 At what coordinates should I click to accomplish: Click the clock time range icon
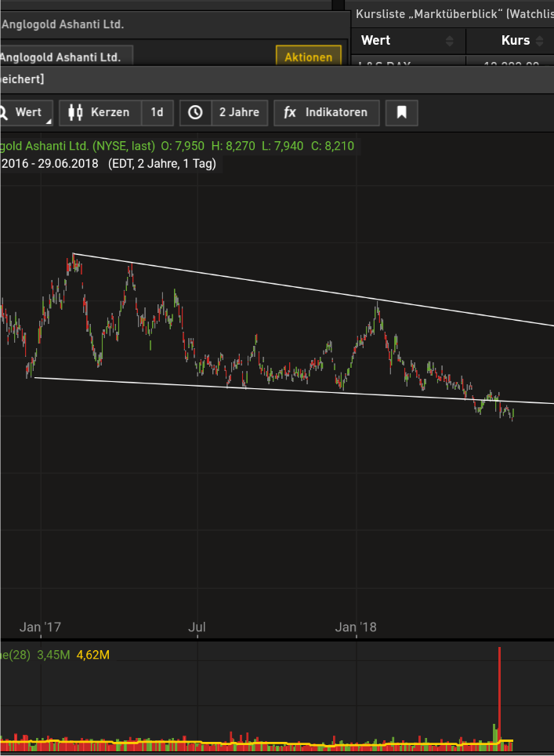click(195, 112)
